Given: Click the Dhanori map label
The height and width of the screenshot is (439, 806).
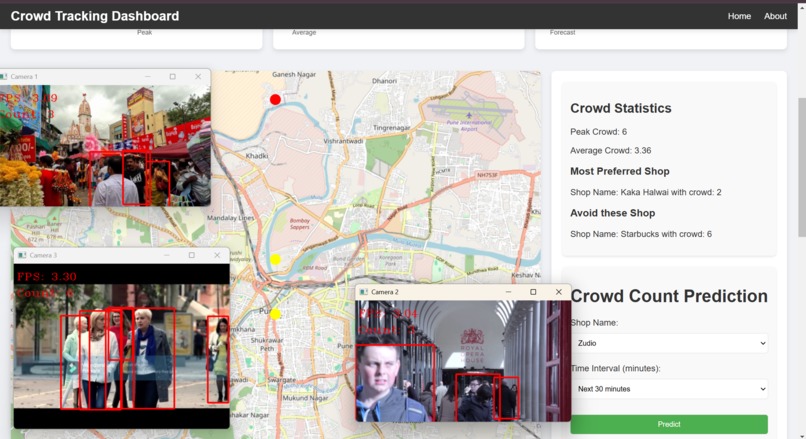Looking at the screenshot, I should click(384, 81).
